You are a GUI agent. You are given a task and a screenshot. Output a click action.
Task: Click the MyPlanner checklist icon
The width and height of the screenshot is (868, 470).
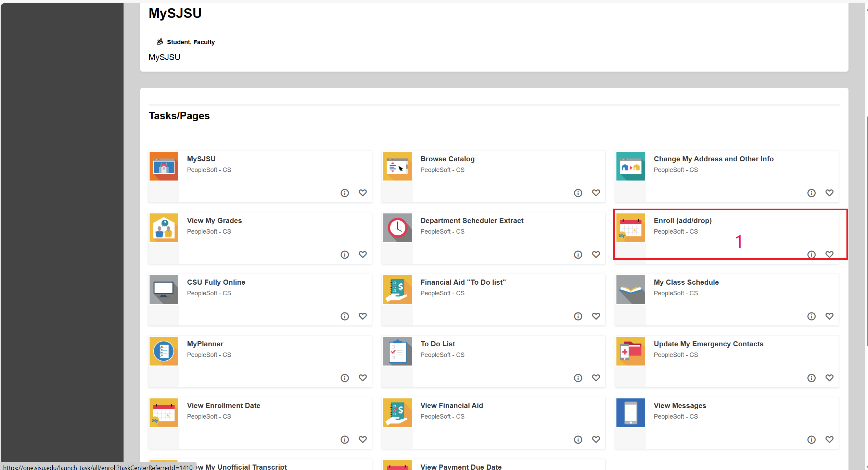164,351
